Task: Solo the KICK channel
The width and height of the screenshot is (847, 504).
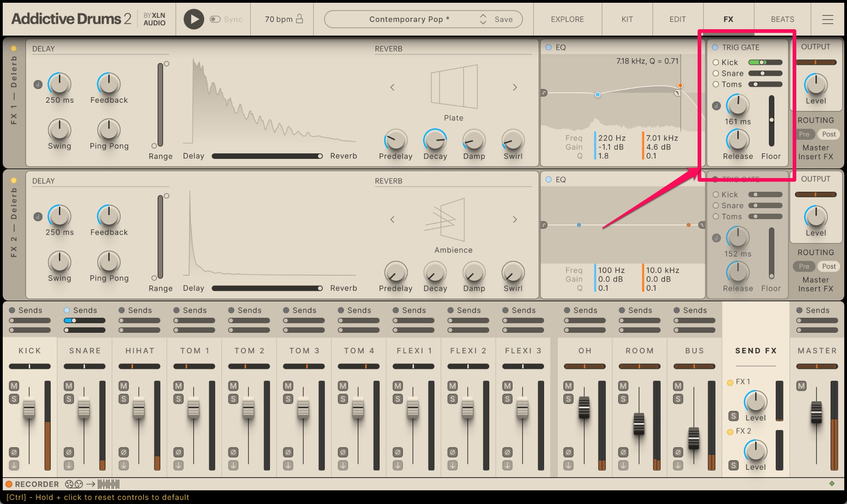Action: (x=14, y=399)
